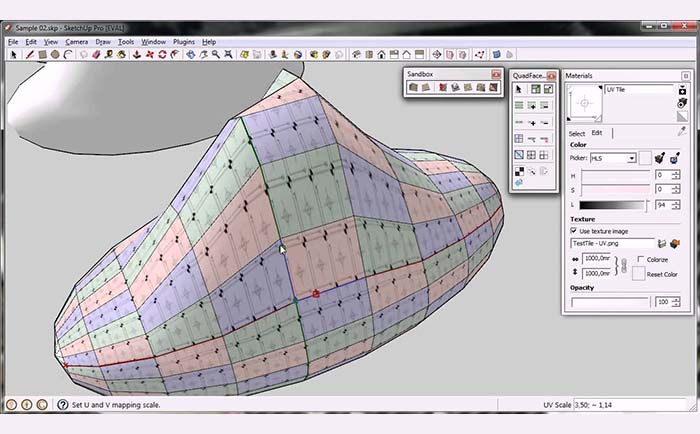Switch to the Select tab in Materials
The height and width of the screenshot is (434, 700).
577,133
